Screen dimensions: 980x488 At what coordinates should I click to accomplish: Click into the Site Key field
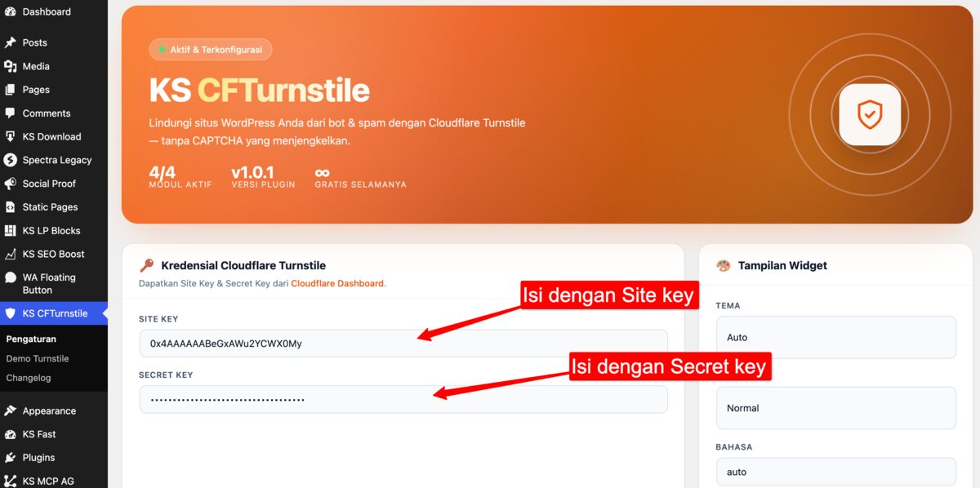(x=403, y=344)
